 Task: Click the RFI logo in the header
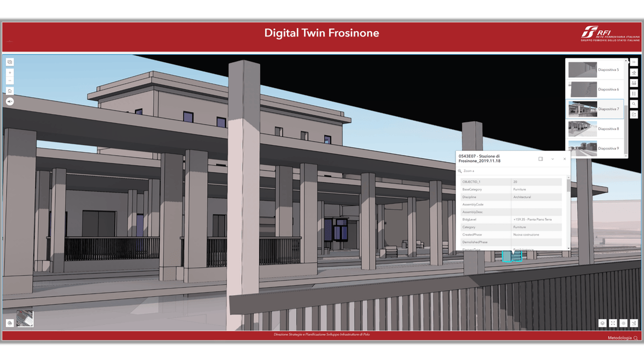610,33
